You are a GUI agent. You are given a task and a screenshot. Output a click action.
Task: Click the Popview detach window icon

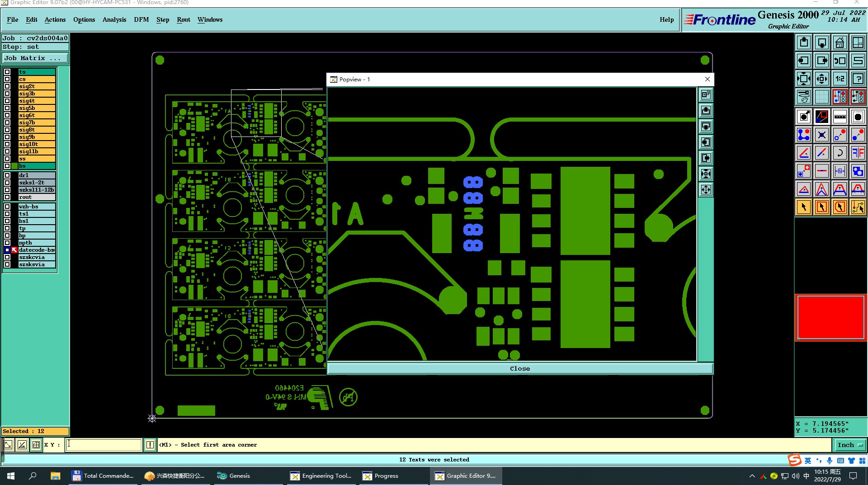(x=706, y=95)
